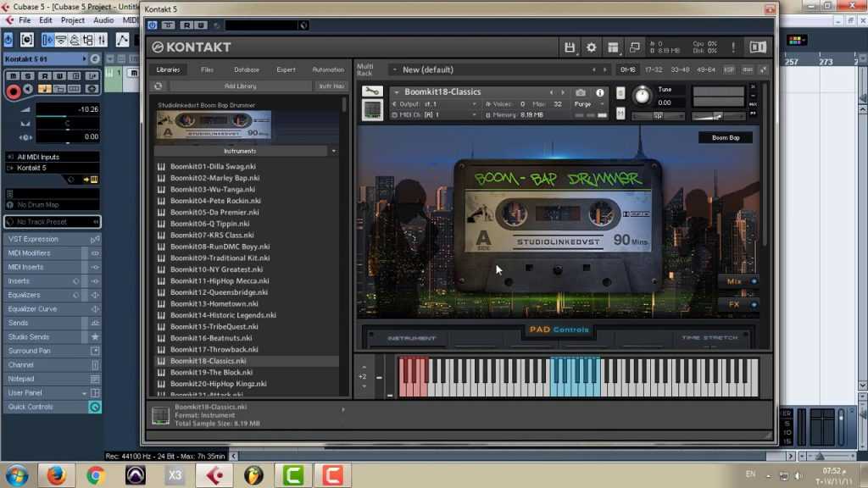This screenshot has height=488, width=868.
Task: Toggle the Kontakt instrument Solo S button
Action: point(620,93)
